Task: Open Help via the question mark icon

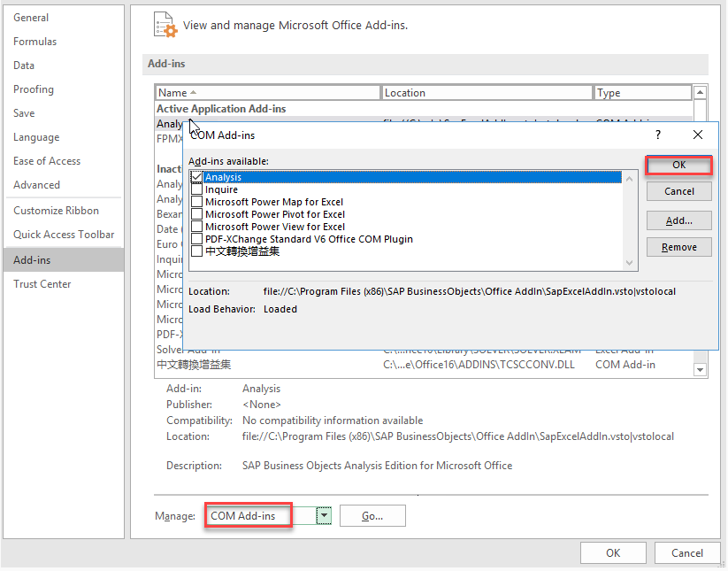Action: [657, 135]
